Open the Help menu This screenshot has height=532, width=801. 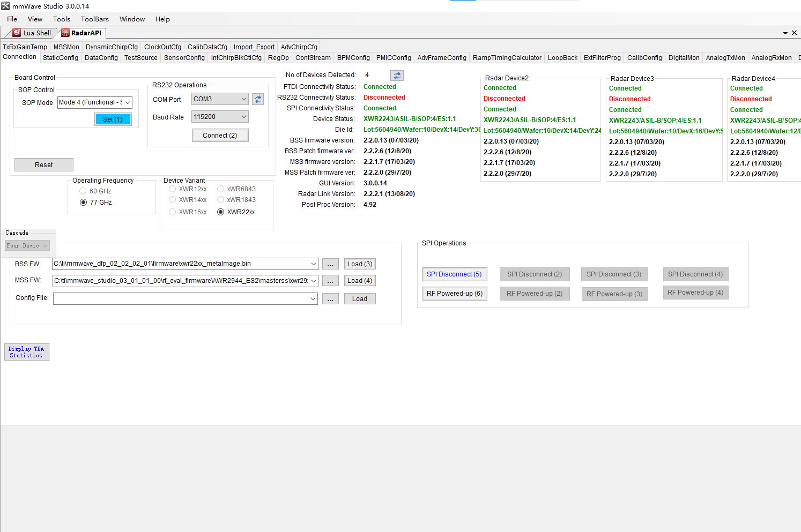(x=162, y=19)
